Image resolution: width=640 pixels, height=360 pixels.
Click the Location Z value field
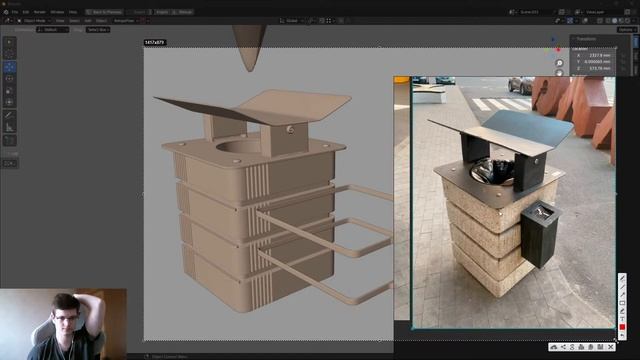[x=594, y=68]
